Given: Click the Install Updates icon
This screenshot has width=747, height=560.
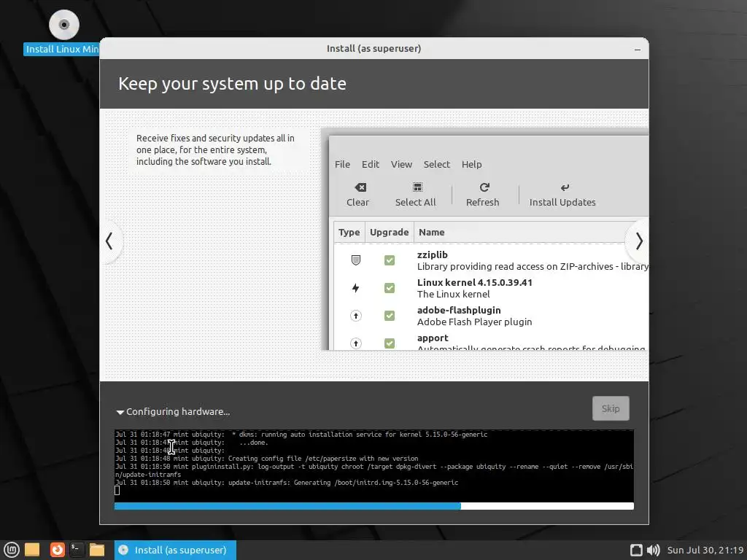Looking at the screenshot, I should [565, 187].
